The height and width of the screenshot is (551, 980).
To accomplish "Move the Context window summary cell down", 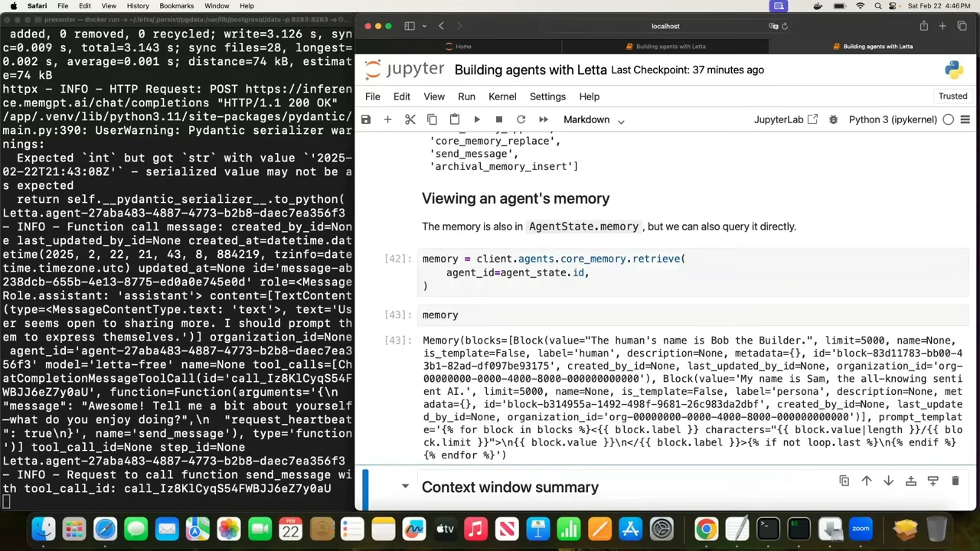I will point(888,481).
